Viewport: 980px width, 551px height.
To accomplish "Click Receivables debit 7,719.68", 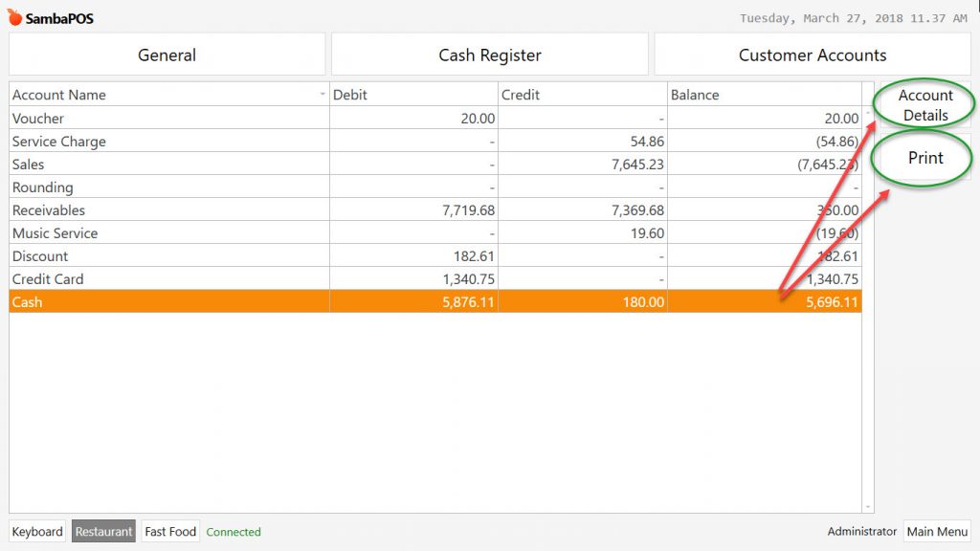I will point(469,210).
